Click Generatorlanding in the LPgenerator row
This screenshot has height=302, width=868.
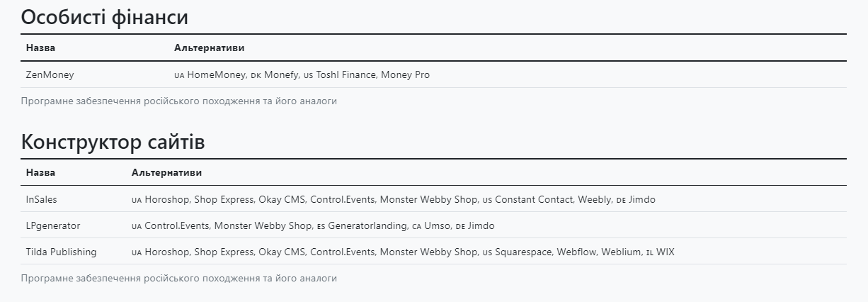pyautogui.click(x=362, y=225)
